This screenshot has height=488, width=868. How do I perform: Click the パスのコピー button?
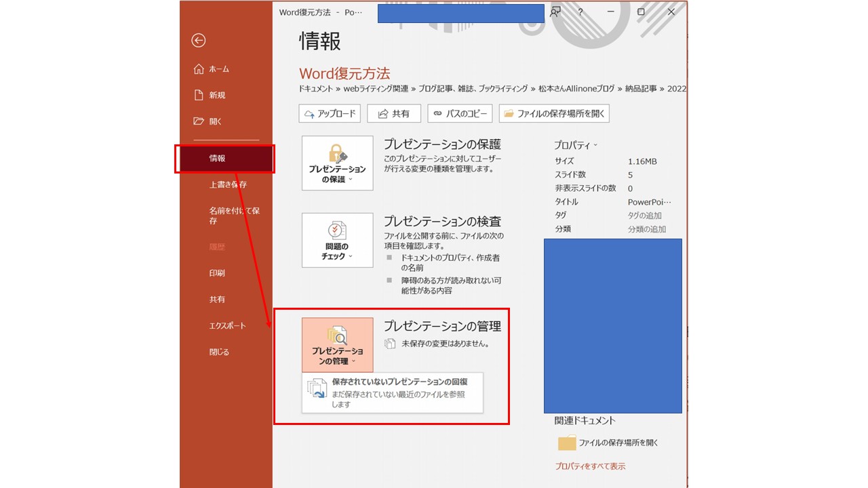(460, 113)
